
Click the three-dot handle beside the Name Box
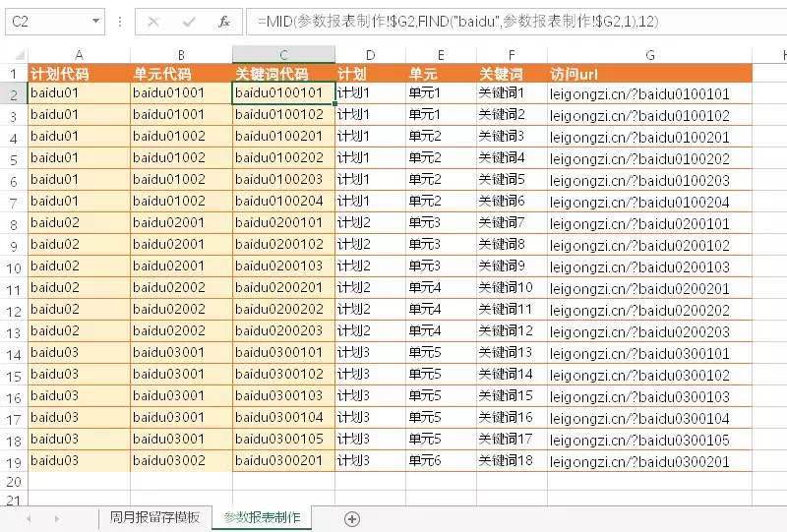coord(119,21)
